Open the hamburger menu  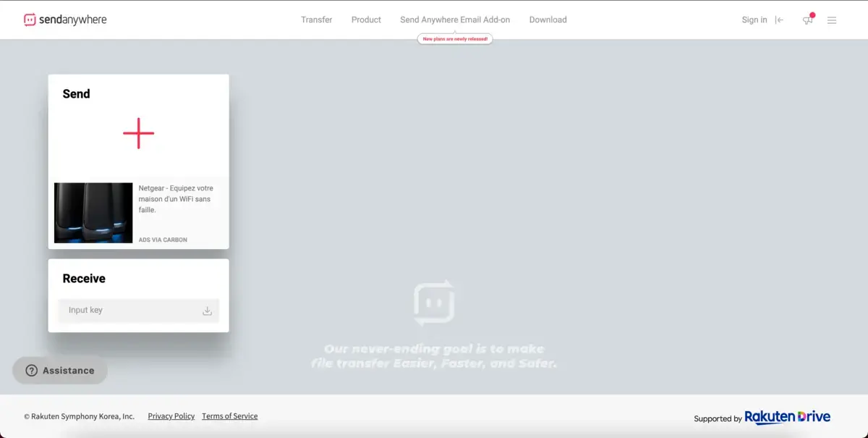point(832,20)
